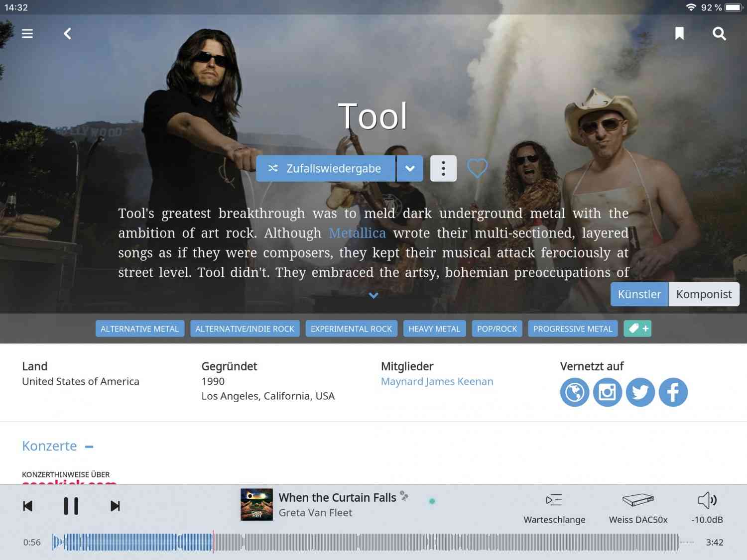Show signal path via the green dot
Viewport: 747px width, 560px height.
pyautogui.click(x=432, y=501)
